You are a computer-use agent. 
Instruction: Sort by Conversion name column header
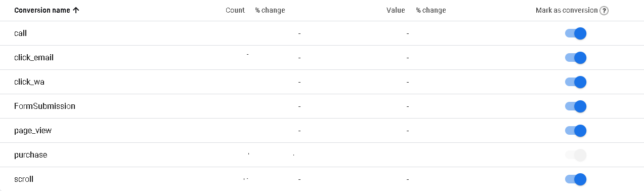pos(42,11)
